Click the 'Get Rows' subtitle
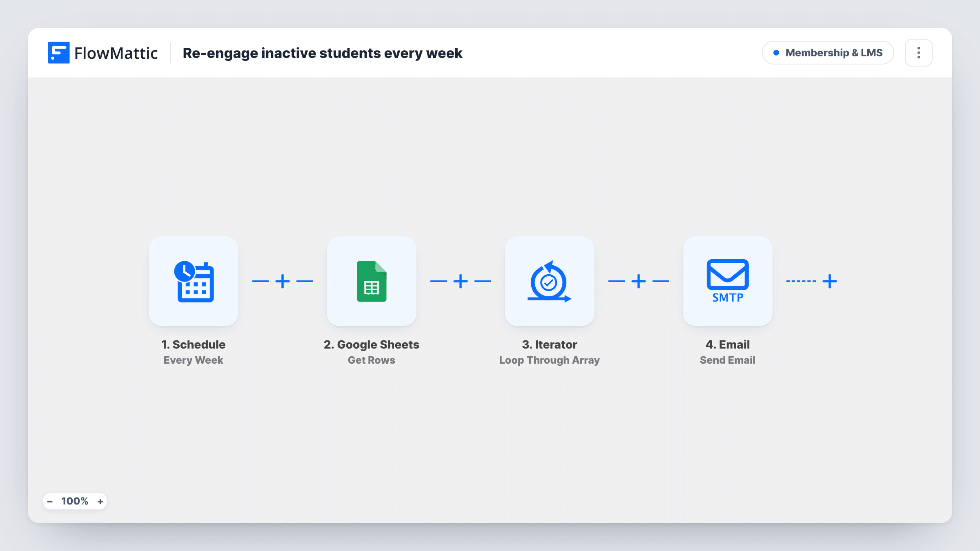 (372, 360)
